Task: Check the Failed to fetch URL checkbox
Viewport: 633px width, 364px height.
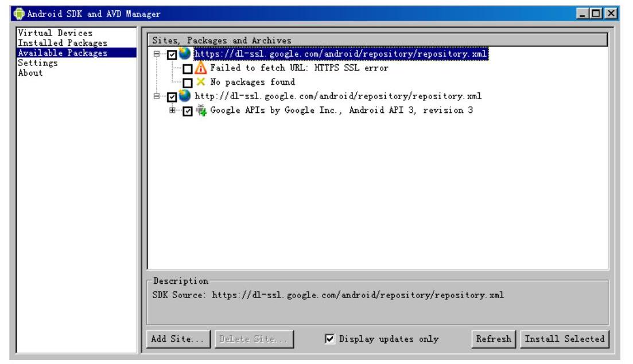Action: click(187, 69)
